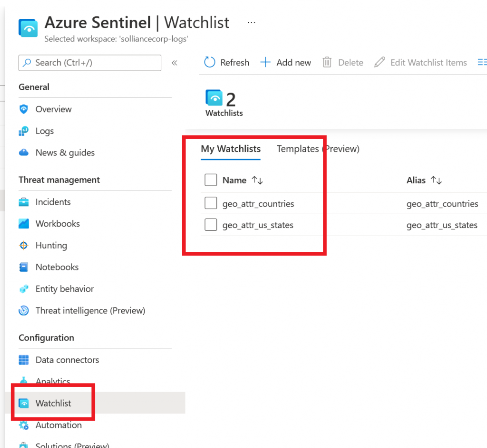This screenshot has height=448, width=487.
Task: Click the Edit Watchlist Items label
Action: (x=429, y=63)
